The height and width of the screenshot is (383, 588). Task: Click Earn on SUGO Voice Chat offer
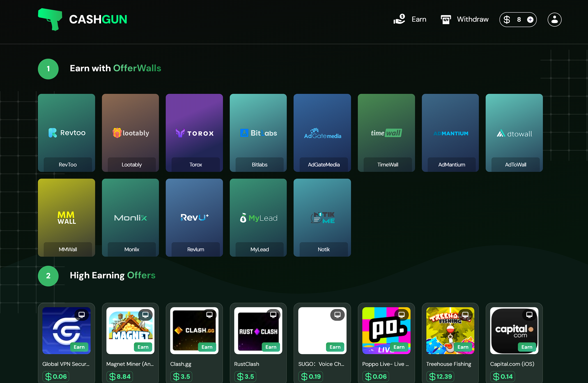point(335,347)
